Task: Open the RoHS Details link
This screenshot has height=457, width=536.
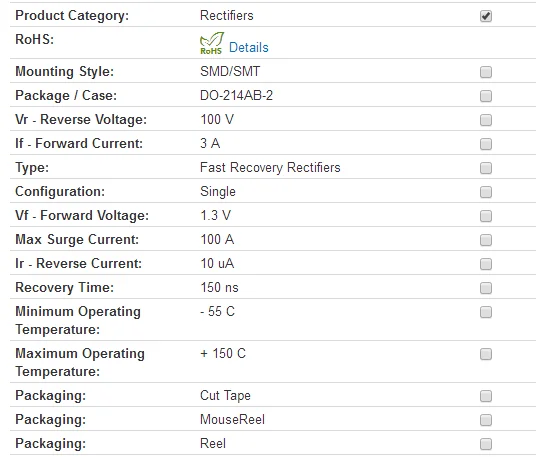Action: click(249, 47)
